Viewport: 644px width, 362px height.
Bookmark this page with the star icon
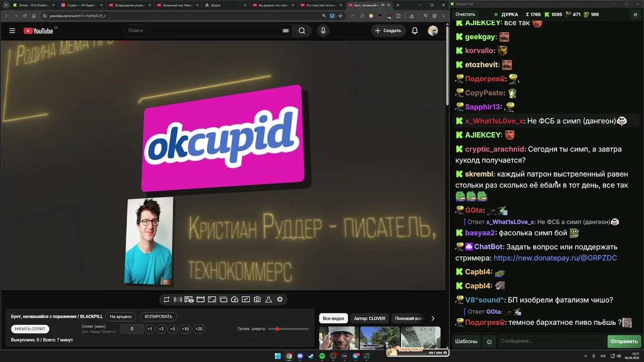[x=340, y=16]
